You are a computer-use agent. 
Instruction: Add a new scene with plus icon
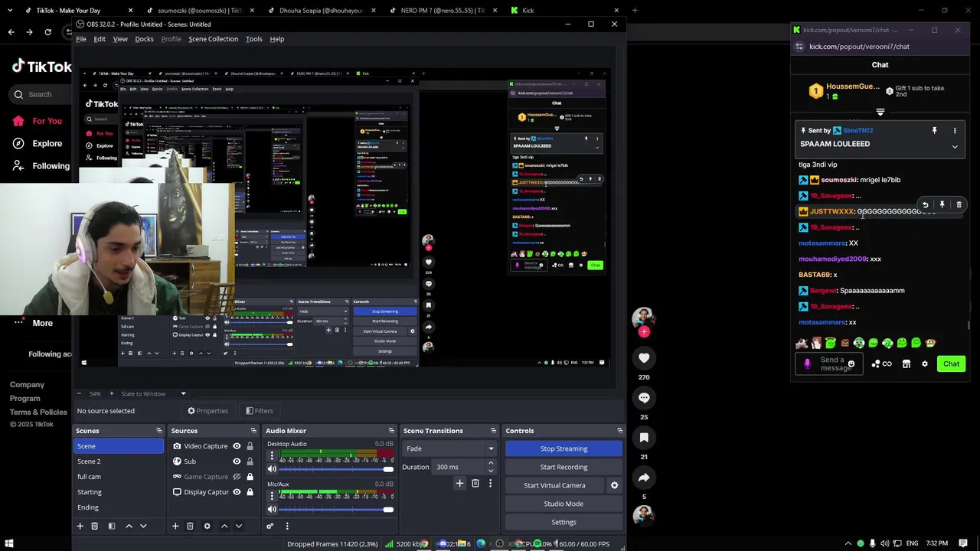click(x=80, y=526)
